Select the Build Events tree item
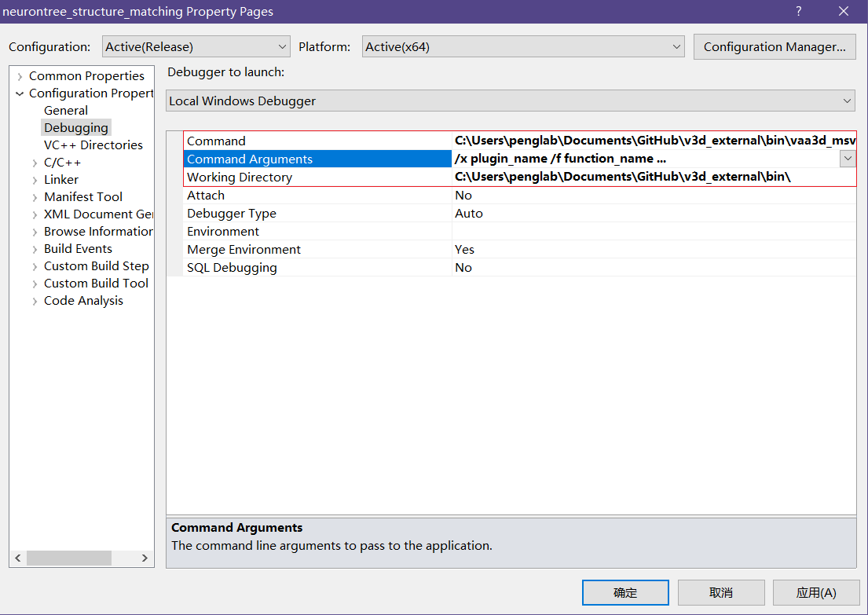 pyautogui.click(x=78, y=249)
